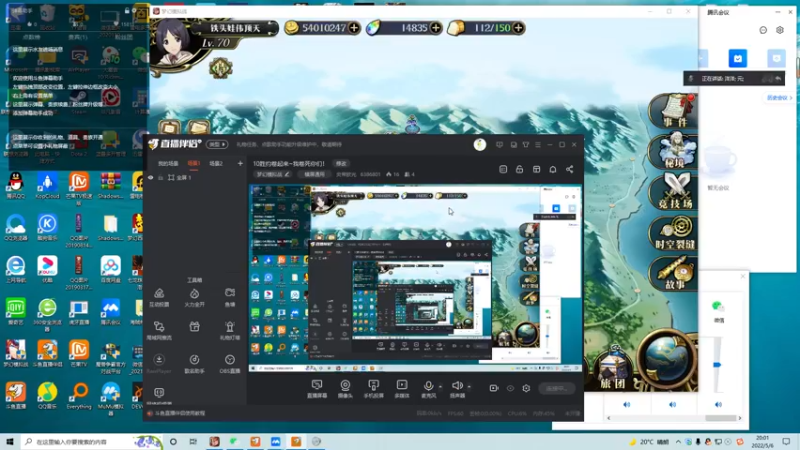The height and width of the screenshot is (450, 800).
Task: Open the 旅团 guild button in the game
Action: (x=613, y=369)
